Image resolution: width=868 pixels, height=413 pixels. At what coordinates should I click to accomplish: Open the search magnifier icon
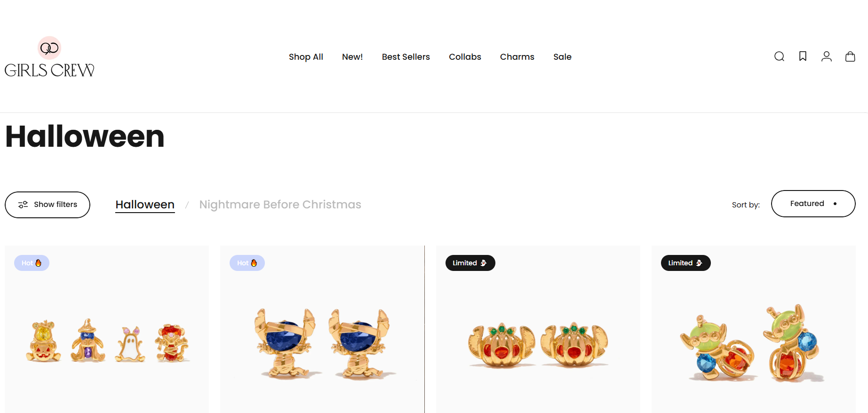(779, 56)
